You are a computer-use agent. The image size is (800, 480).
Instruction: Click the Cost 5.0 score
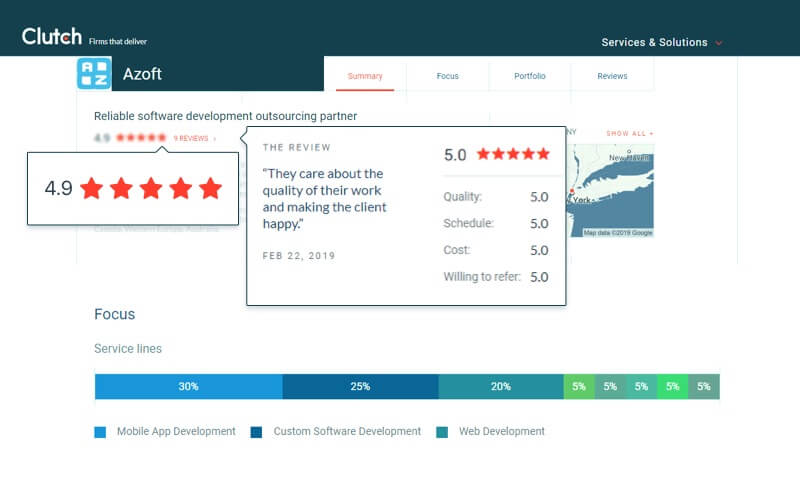[539, 250]
